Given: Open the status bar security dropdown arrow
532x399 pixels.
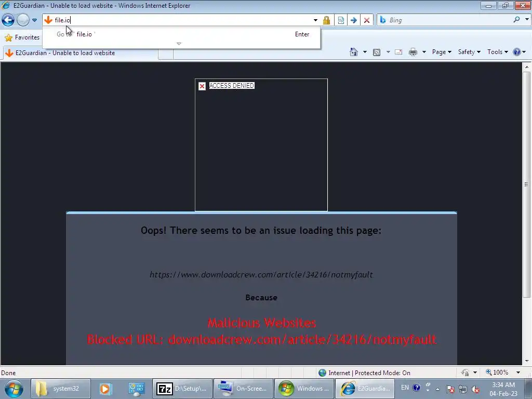Looking at the screenshot, I should (x=475, y=373).
